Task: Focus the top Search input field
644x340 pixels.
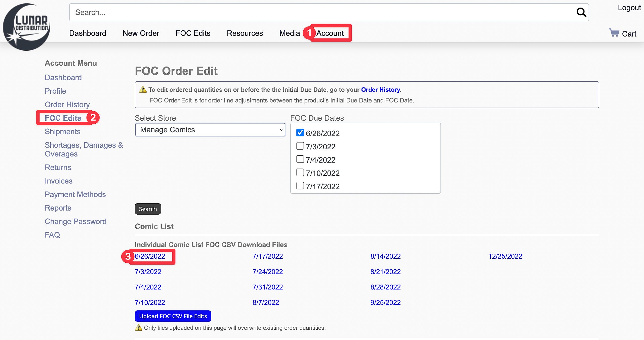Action: coord(322,12)
